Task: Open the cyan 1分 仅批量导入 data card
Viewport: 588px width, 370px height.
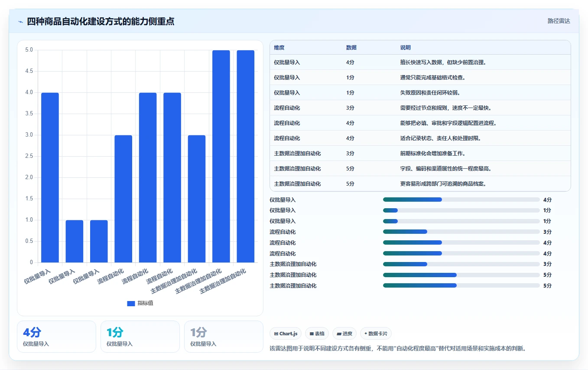Action: 140,337
